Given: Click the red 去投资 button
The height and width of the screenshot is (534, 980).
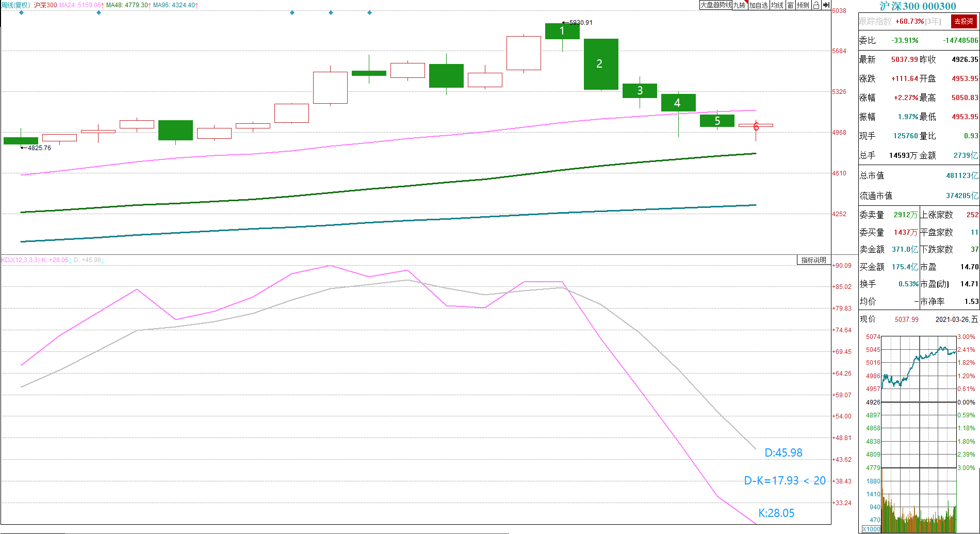Looking at the screenshot, I should point(963,21).
